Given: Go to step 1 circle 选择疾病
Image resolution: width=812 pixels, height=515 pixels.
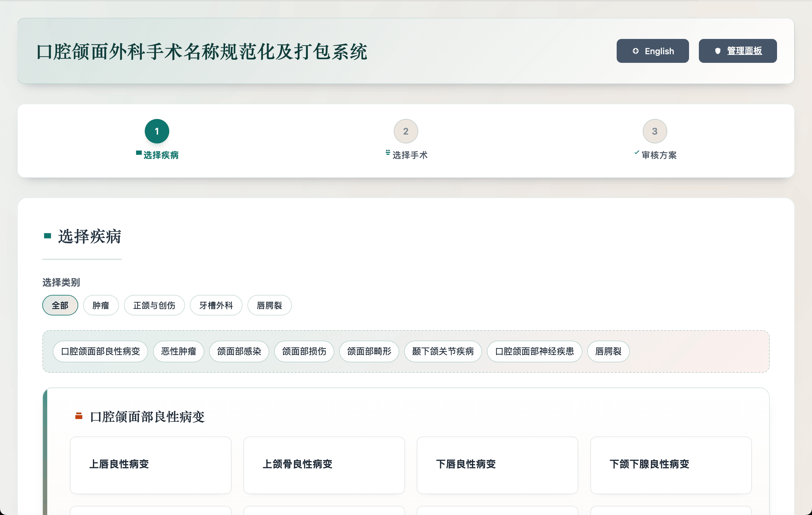Looking at the screenshot, I should (157, 131).
